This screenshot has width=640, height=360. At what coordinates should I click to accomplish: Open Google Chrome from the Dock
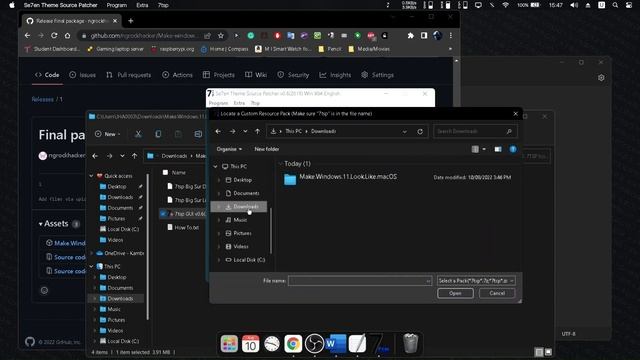[x=293, y=344]
